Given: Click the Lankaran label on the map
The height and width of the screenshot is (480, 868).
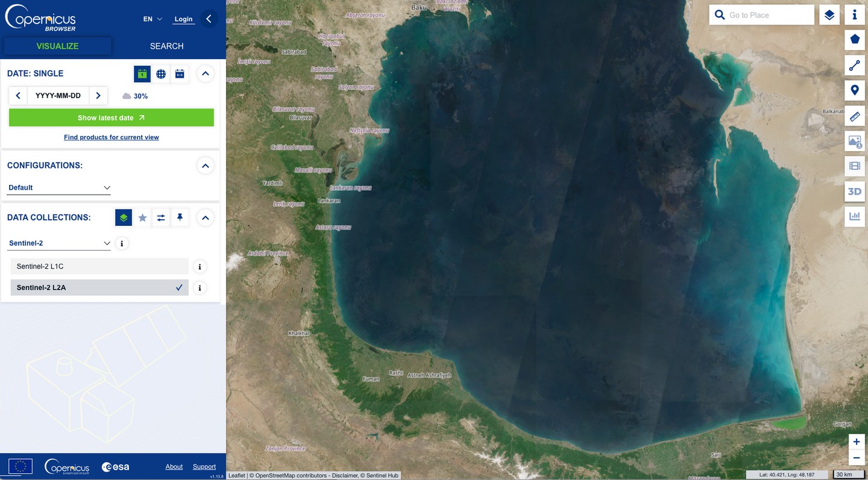Looking at the screenshot, I should (329, 201).
